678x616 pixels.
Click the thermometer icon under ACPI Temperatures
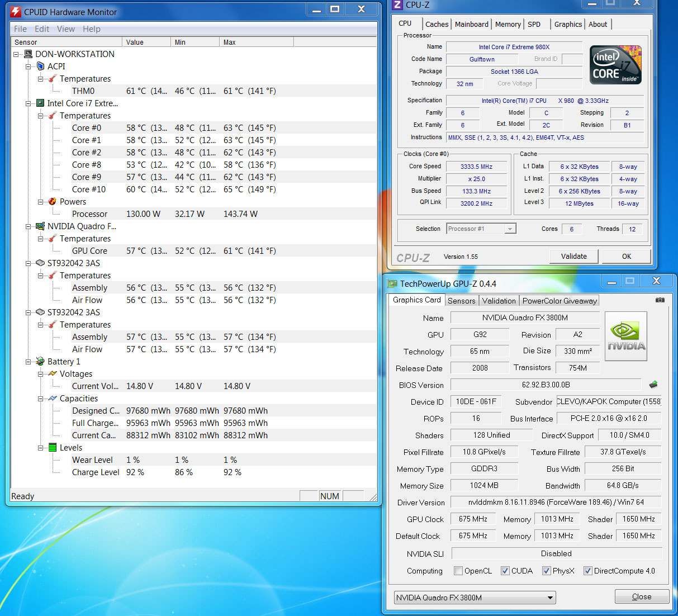53,79
